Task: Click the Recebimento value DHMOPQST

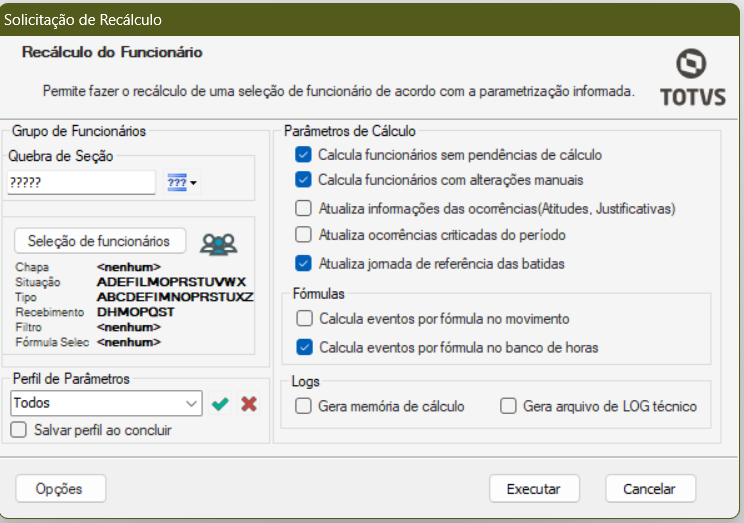Action: [136, 312]
